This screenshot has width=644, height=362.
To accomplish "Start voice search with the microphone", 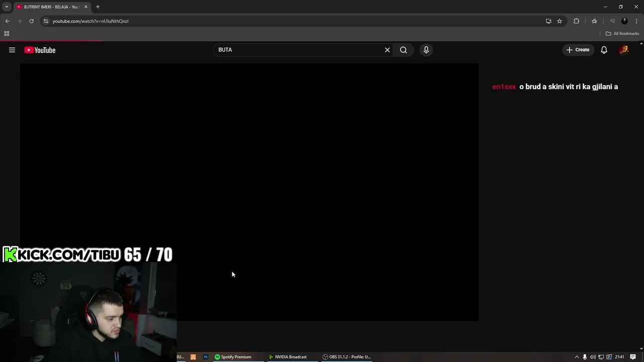I will (x=426, y=50).
